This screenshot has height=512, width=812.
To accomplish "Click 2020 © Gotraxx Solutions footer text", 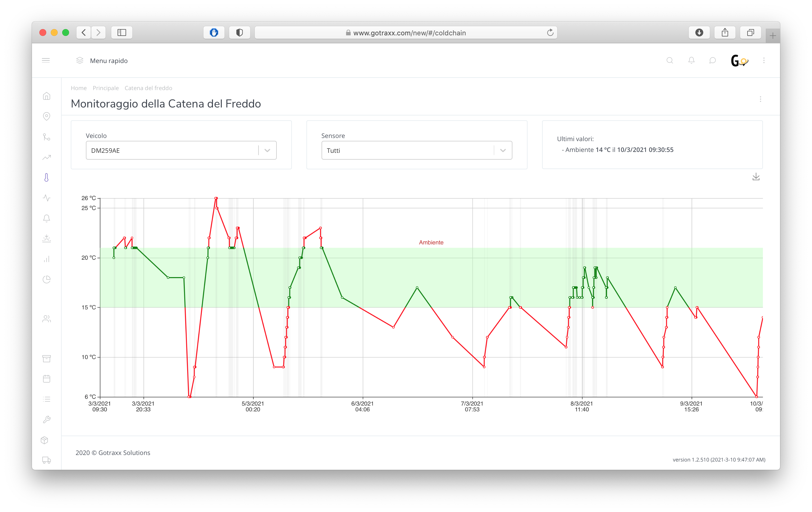I will click(113, 453).
